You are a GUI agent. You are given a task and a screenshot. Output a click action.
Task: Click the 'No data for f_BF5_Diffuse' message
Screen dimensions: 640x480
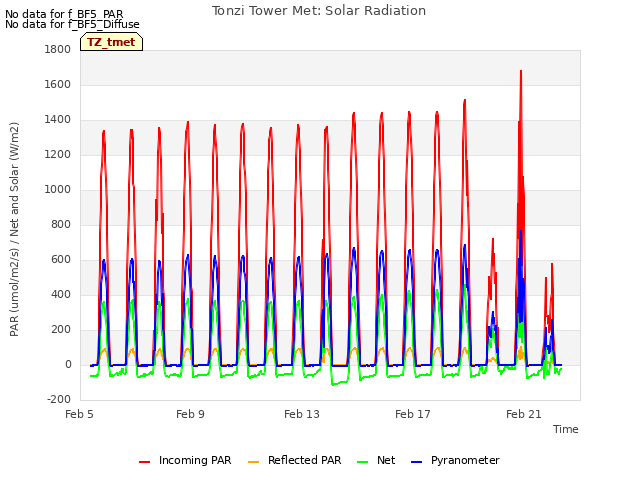pos(72,24)
